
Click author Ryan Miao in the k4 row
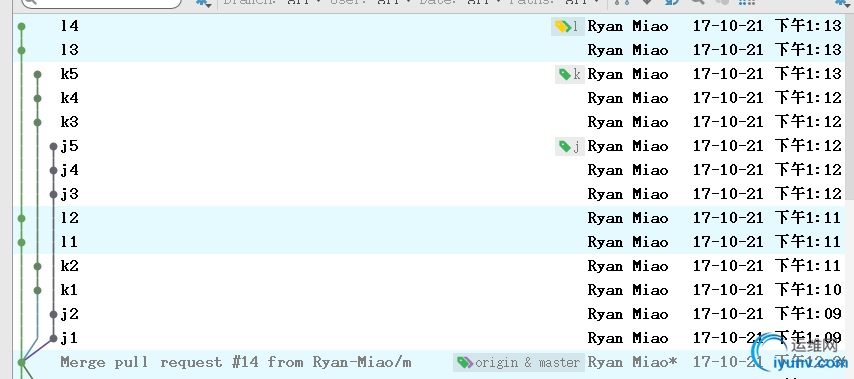click(x=627, y=98)
